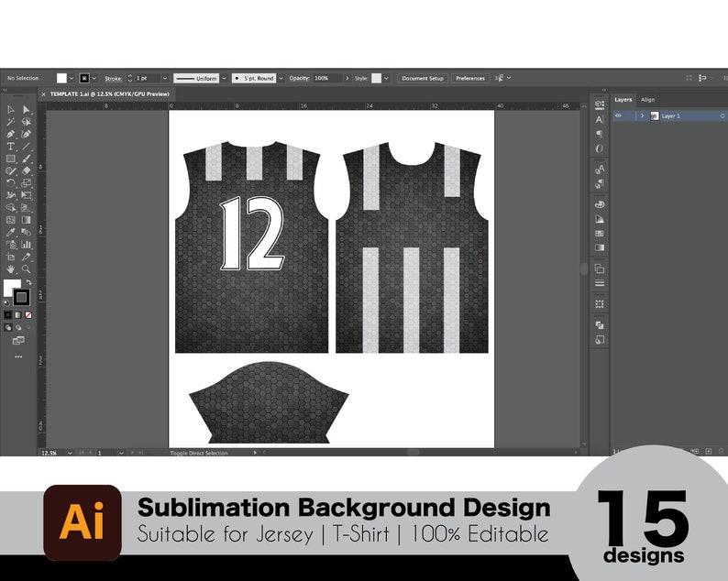Expand Opacity 100% arrow
The image size is (728, 581).
pos(347,79)
